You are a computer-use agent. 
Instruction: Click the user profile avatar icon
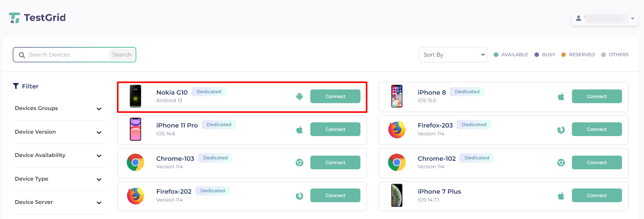[x=578, y=18]
